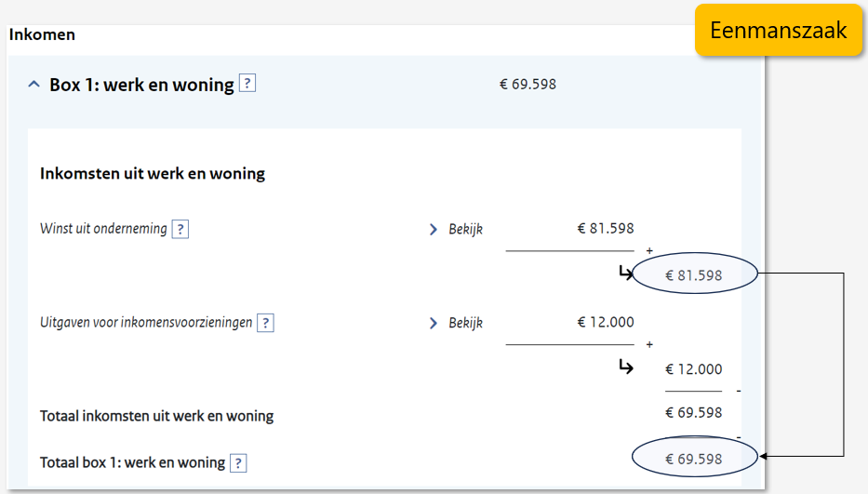The image size is (868, 494).
Task: Select € 69.598 in Totaal box 1 row
Action: [x=694, y=459]
